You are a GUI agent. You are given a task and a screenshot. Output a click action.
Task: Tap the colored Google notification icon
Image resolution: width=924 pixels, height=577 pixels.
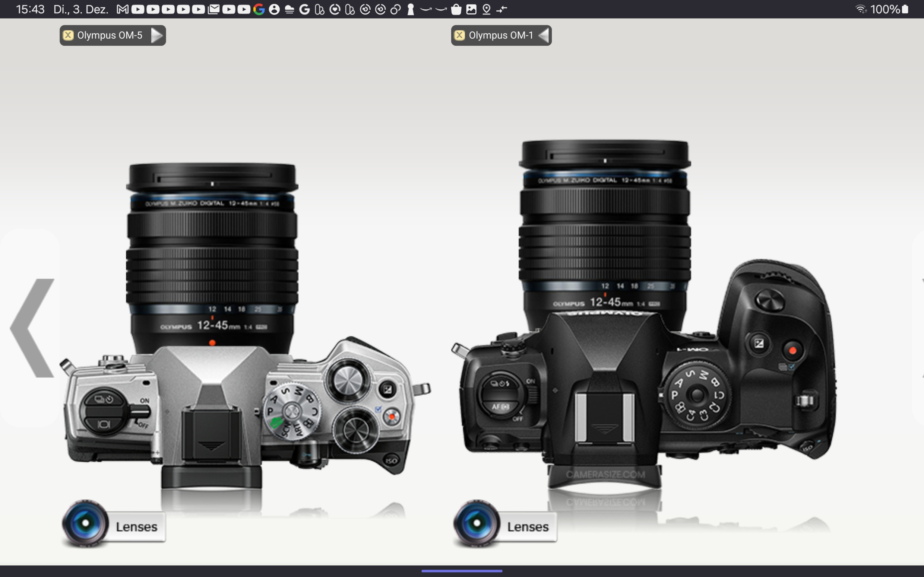[x=259, y=10]
